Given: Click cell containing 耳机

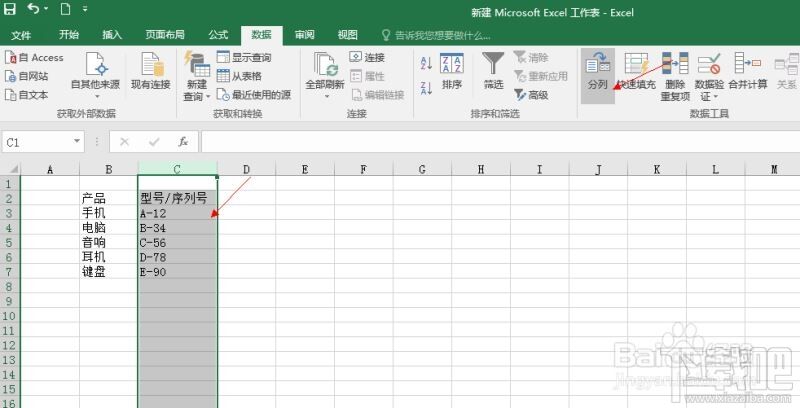Looking at the screenshot, I should coord(109,257).
